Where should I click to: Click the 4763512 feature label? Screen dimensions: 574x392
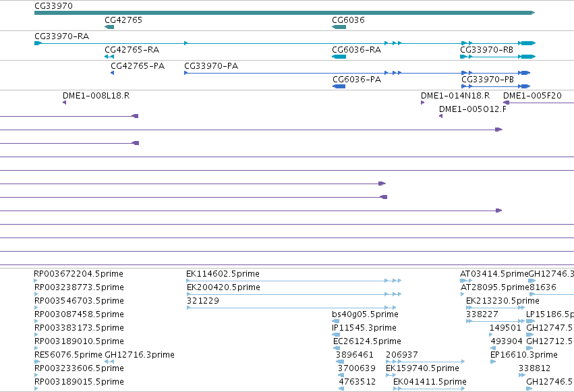click(x=357, y=382)
